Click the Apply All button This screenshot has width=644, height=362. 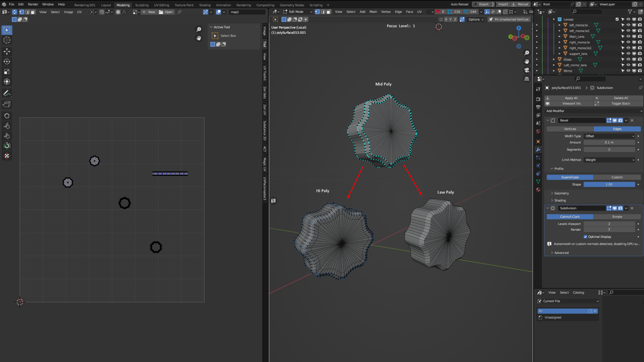point(571,98)
